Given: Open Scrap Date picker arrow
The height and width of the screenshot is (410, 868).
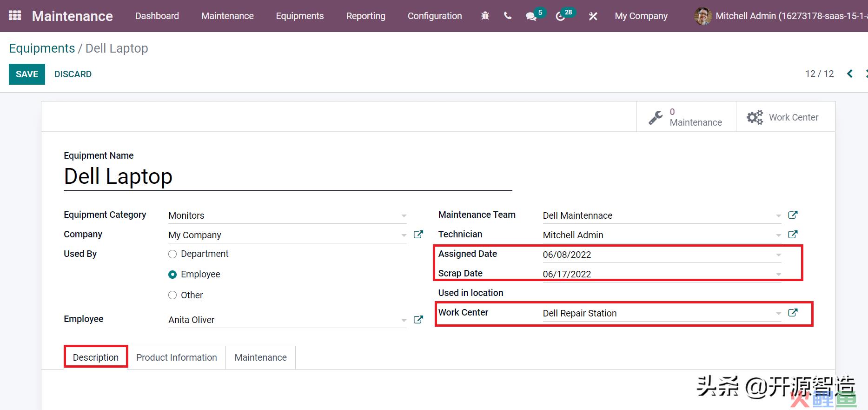Looking at the screenshot, I should (778, 275).
